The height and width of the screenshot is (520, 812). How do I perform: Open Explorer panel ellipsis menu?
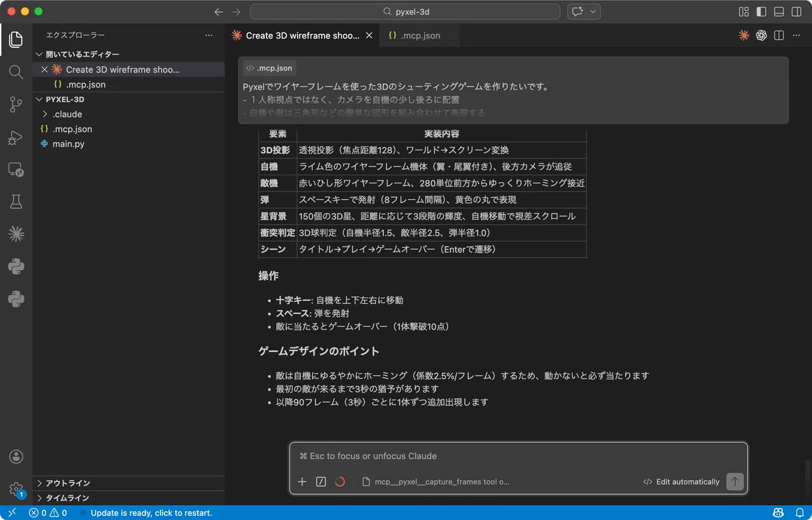208,35
